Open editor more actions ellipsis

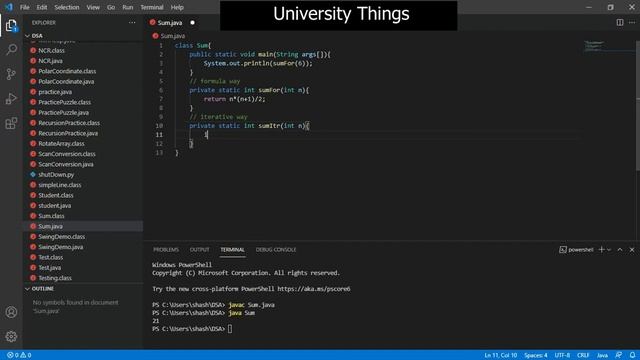pyautogui.click(x=632, y=22)
